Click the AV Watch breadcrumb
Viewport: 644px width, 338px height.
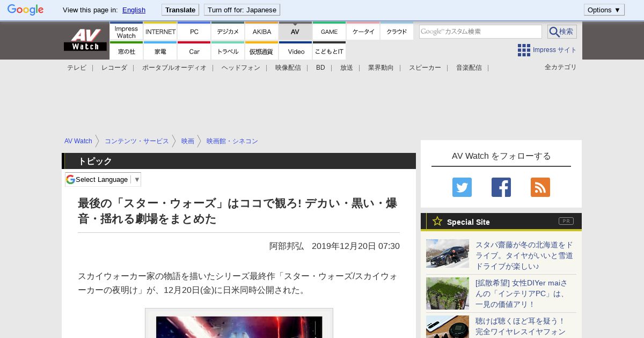(78, 141)
